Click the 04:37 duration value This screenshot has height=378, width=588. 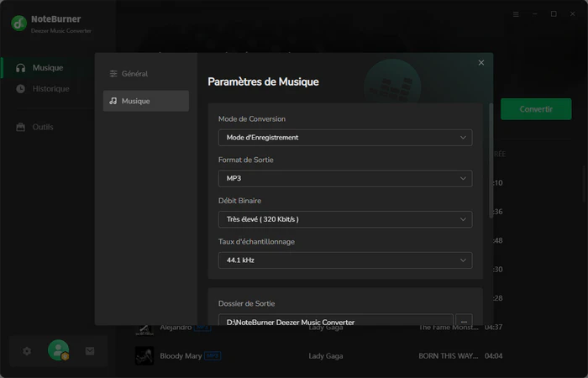pos(493,328)
